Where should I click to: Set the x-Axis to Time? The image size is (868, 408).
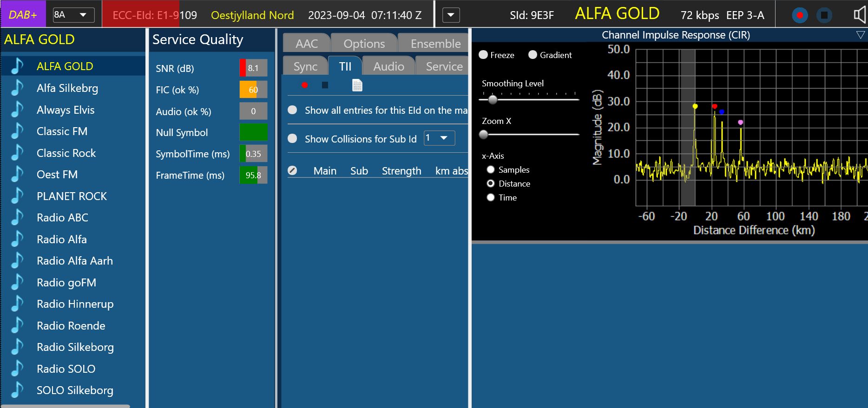(491, 197)
